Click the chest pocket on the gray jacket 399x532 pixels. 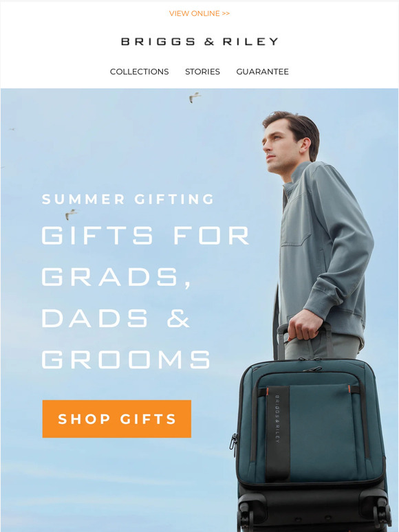(x=296, y=221)
